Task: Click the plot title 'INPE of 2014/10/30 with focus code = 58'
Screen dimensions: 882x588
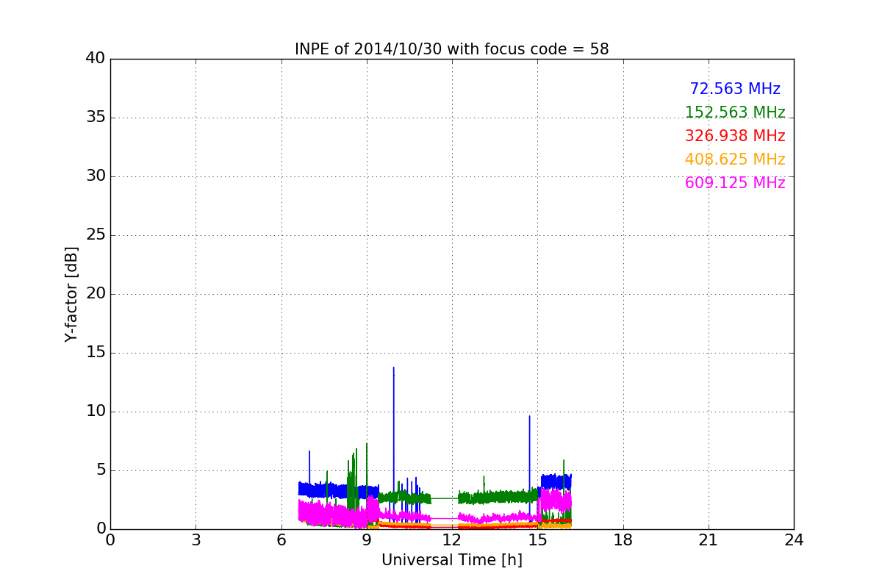Action: pyautogui.click(x=452, y=49)
